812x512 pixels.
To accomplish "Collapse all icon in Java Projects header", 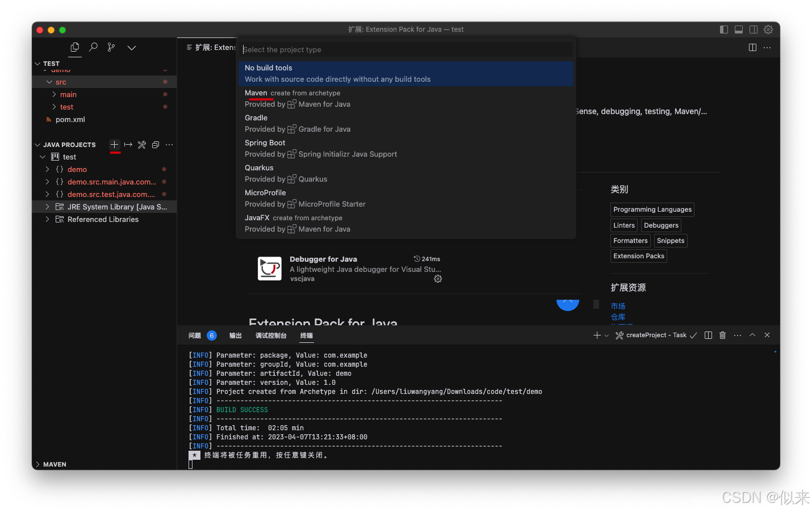I will coord(156,145).
